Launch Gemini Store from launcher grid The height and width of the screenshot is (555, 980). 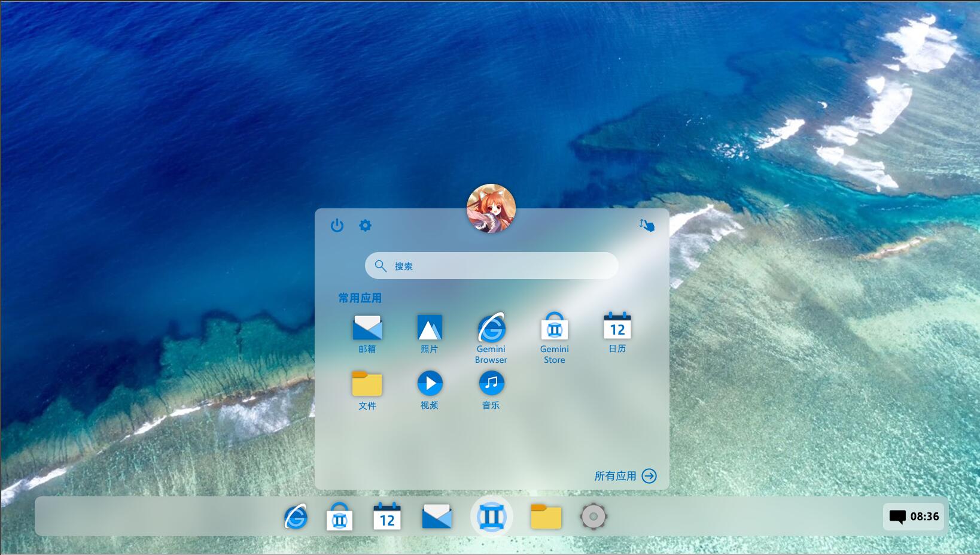555,338
